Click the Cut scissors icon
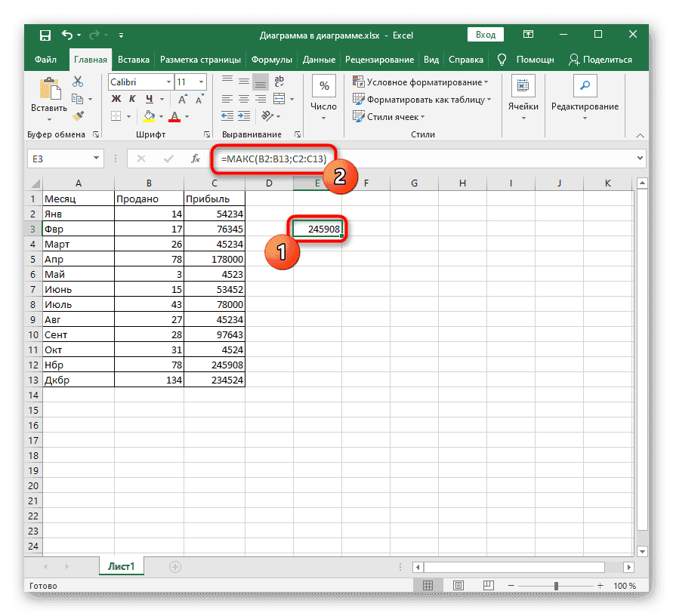 click(x=77, y=82)
